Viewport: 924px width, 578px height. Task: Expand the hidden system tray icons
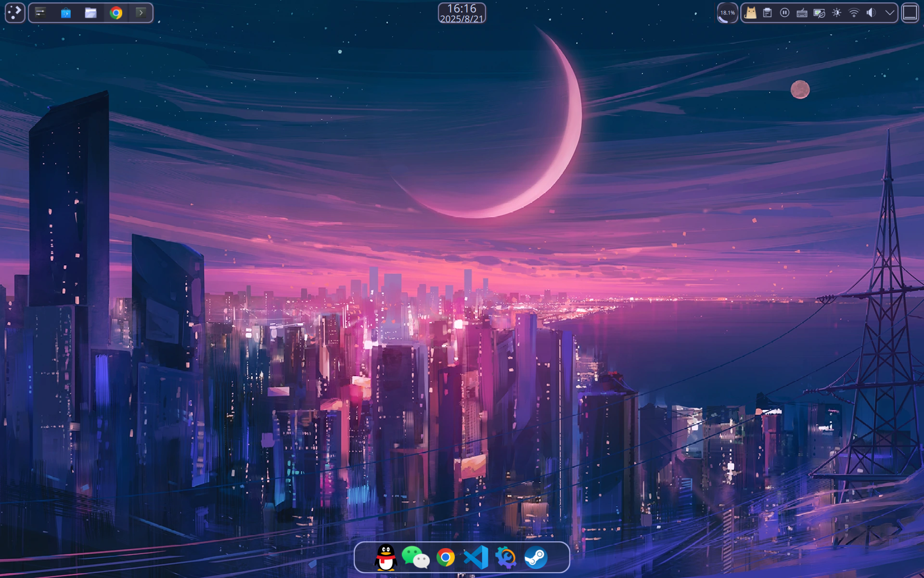click(x=889, y=13)
